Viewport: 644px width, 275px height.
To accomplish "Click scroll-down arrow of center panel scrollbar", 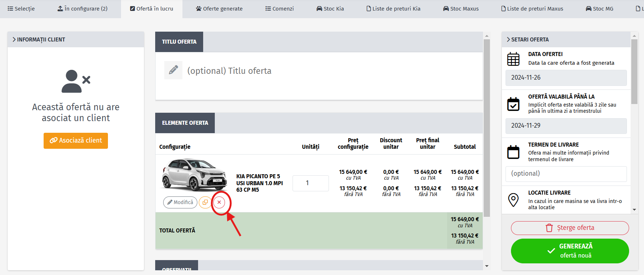I will [487, 266].
